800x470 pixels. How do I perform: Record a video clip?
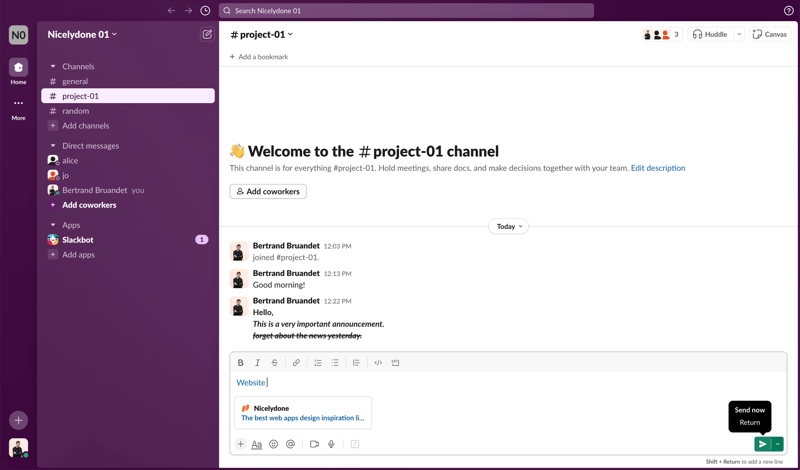(314, 444)
